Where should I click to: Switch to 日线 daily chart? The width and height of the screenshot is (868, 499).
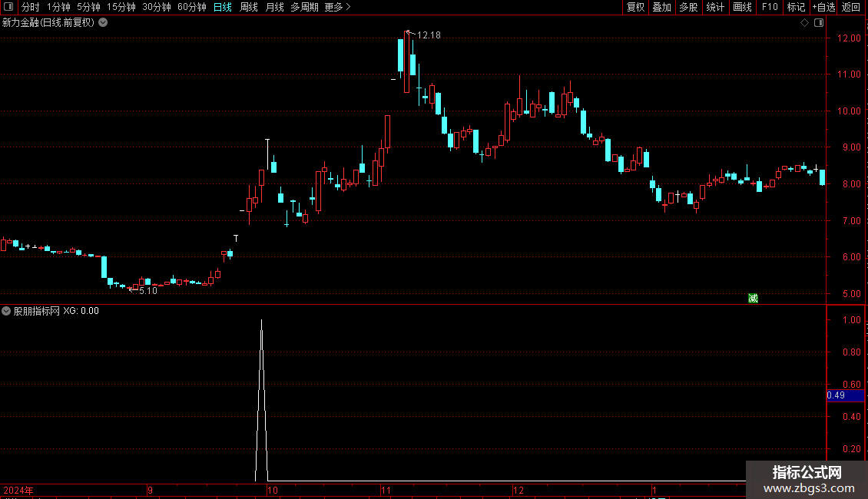(x=223, y=7)
